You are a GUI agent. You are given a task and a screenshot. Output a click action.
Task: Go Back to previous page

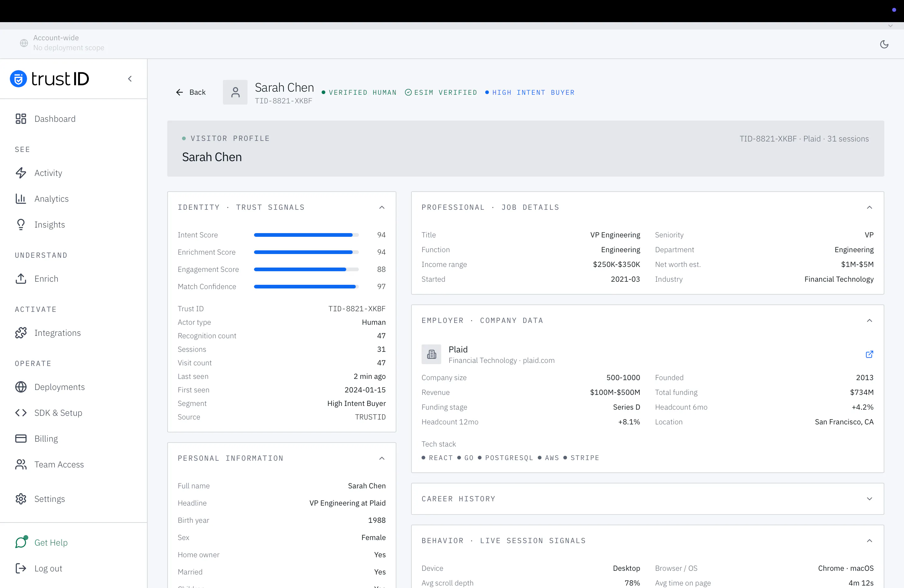tap(191, 92)
